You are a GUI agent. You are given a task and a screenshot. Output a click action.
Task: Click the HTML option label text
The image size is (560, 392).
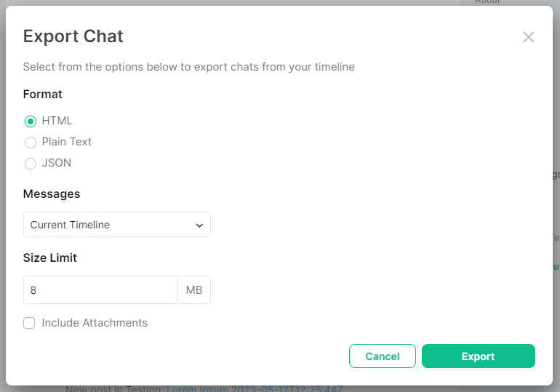[57, 121]
